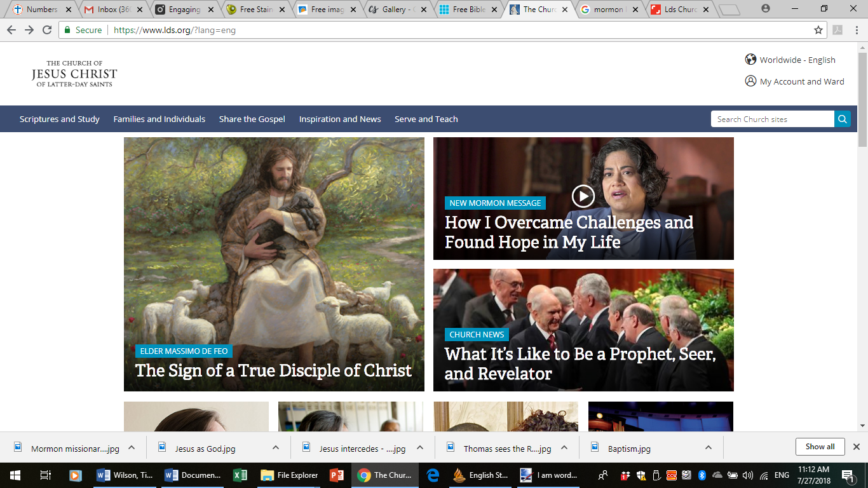Expand options for Jesus as God.jpg download
This screenshot has width=868, height=488.
tap(276, 447)
